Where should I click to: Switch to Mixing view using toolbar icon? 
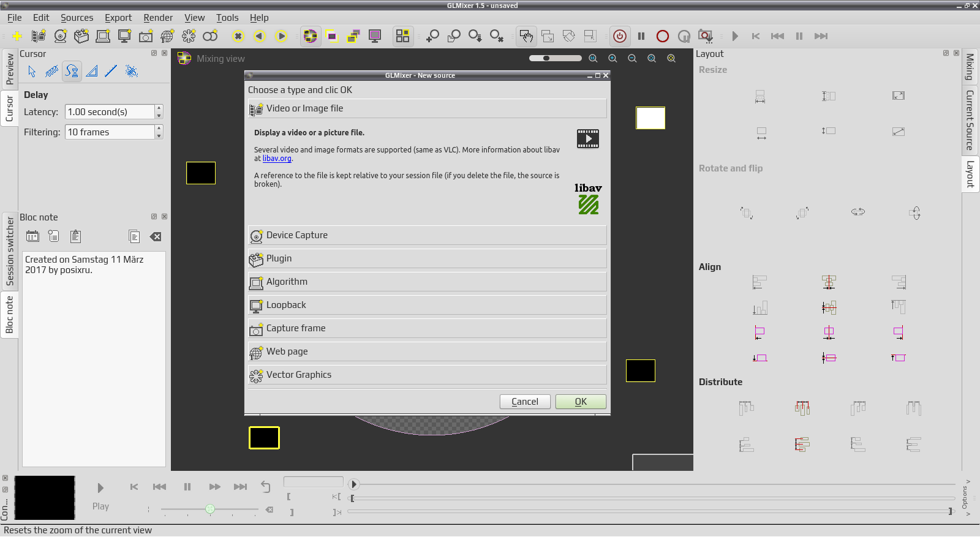pyautogui.click(x=311, y=36)
